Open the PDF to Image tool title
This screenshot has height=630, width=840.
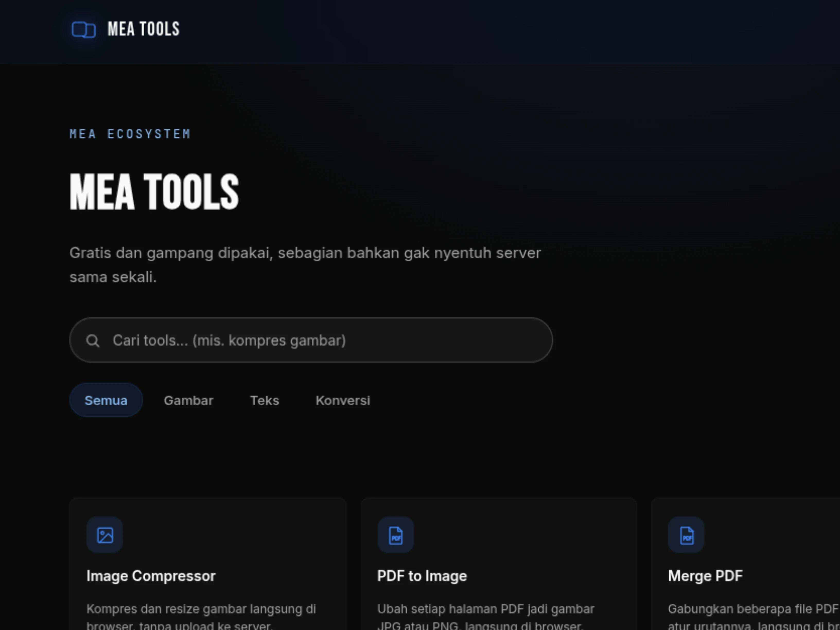tap(422, 576)
